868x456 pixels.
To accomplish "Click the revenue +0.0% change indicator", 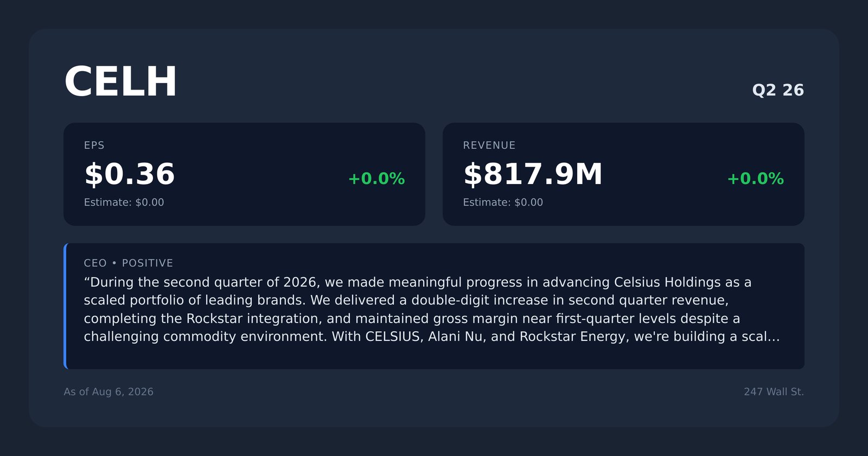I will click(755, 179).
